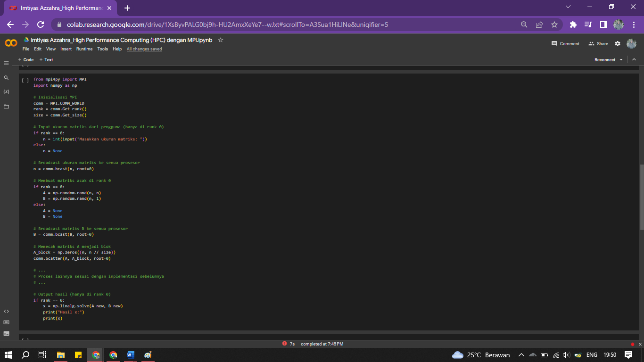Run the mpi4py code cell
The image size is (644, 362).
pos(25,80)
